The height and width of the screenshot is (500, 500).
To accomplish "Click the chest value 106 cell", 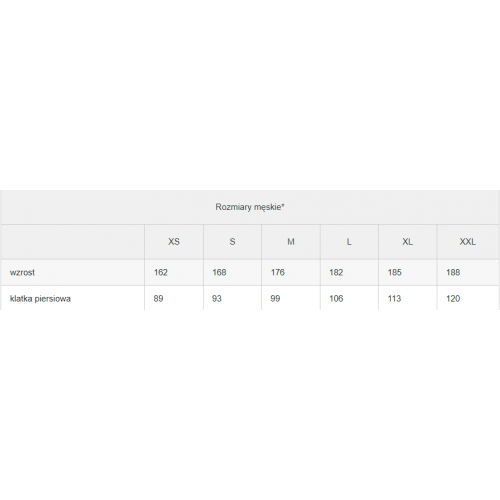I will coord(349,298).
